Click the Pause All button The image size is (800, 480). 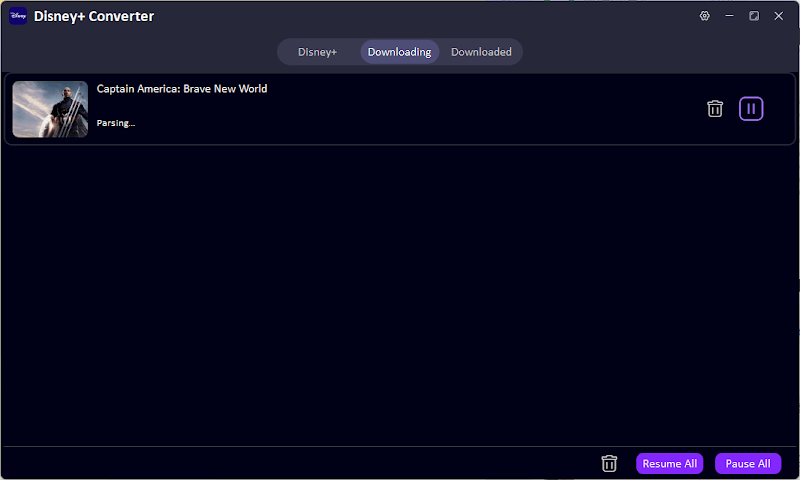tap(748, 464)
